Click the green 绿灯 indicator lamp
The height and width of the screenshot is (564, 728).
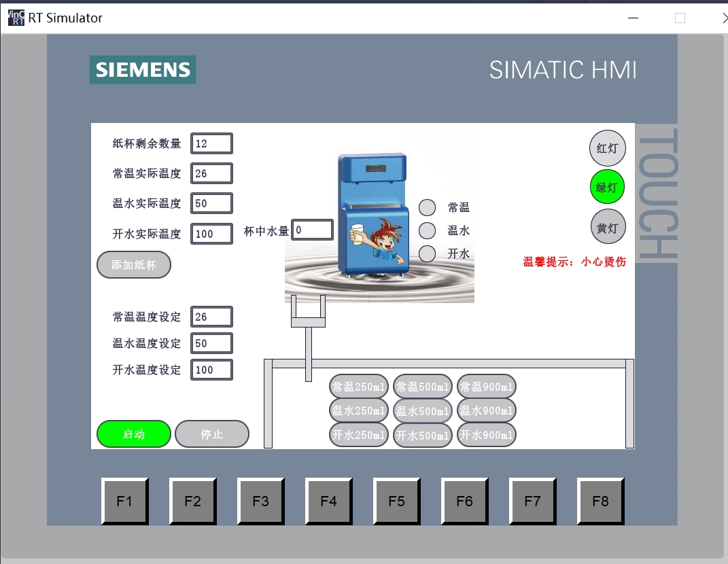point(607,187)
